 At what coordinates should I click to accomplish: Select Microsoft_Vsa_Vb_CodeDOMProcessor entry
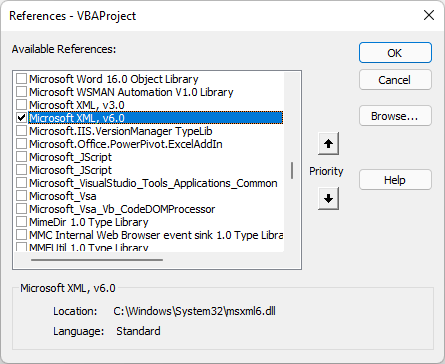(x=122, y=209)
